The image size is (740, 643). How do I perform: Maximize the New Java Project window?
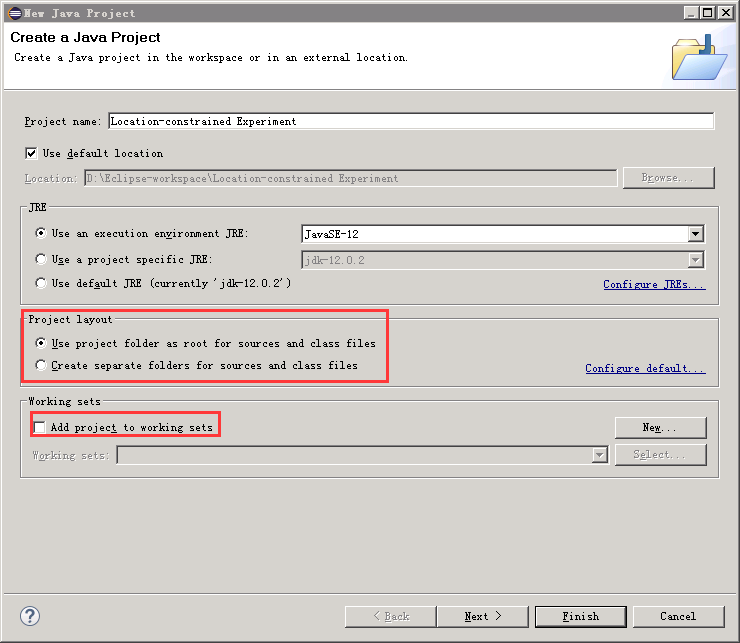pos(708,13)
